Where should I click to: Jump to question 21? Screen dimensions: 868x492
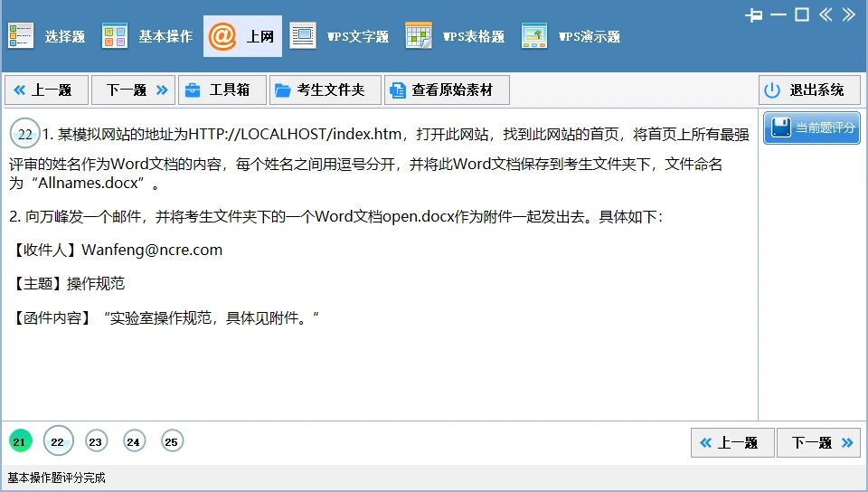(20, 441)
